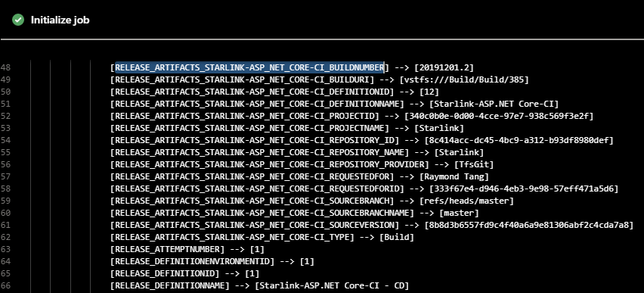Click the PROJECTNAME variable log line
644x293 pixels.
pyautogui.click(x=287, y=128)
